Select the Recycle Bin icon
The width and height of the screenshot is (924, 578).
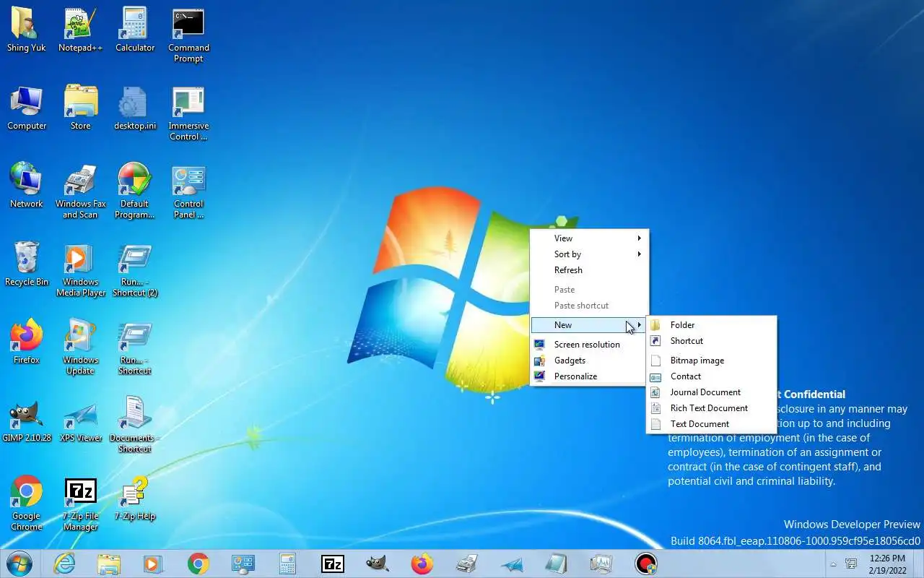27,264
